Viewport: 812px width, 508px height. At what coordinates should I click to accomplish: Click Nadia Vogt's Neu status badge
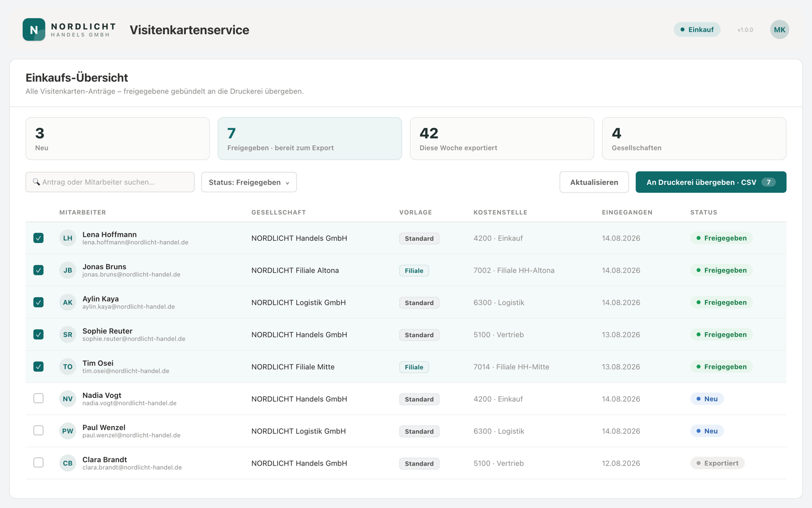pyautogui.click(x=707, y=399)
